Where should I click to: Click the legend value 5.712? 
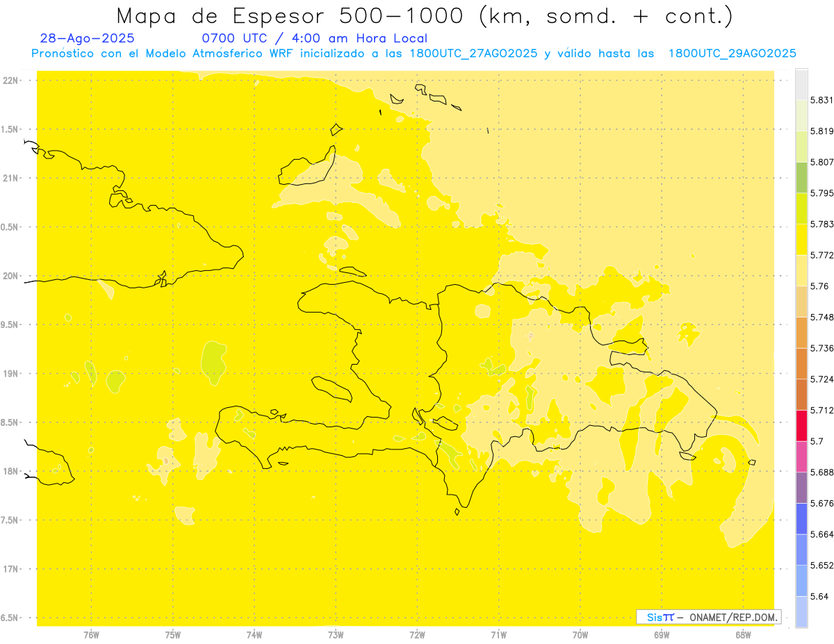point(822,410)
